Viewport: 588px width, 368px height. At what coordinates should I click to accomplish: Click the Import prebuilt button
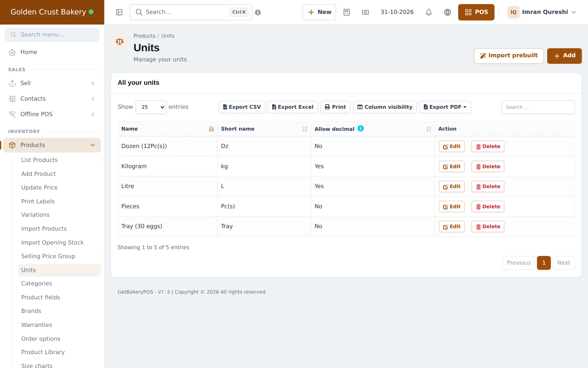[509, 56]
